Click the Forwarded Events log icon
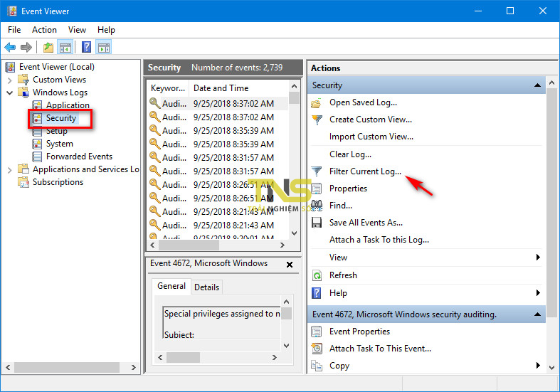The image size is (560, 392). [x=37, y=157]
